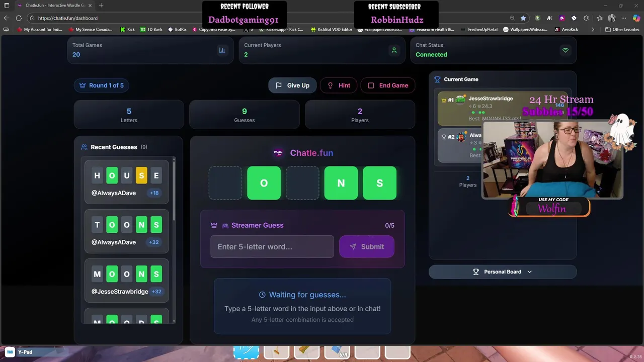Click the site info icon before the URL
Image resolution: width=644 pixels, height=362 pixels.
(x=32, y=18)
